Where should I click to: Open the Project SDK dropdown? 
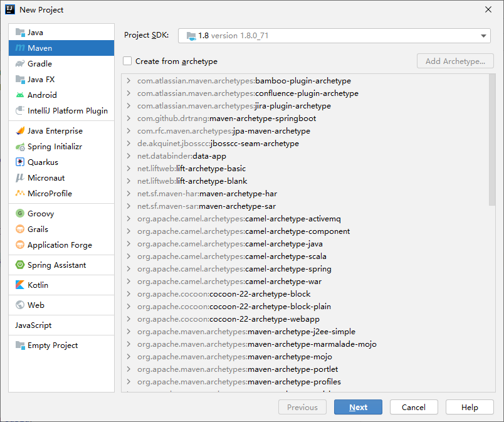click(x=334, y=36)
